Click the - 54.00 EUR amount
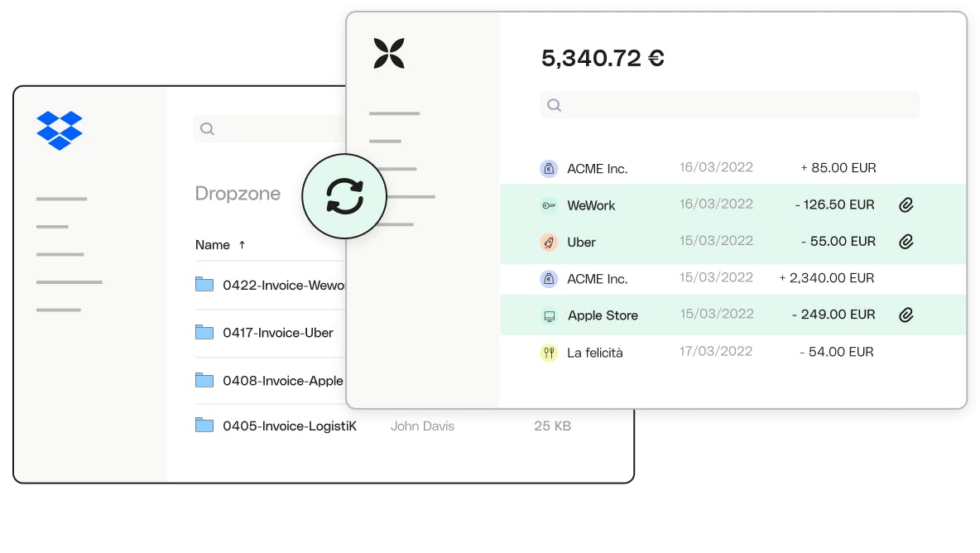Screen dimensions: 980x553 coord(836,352)
